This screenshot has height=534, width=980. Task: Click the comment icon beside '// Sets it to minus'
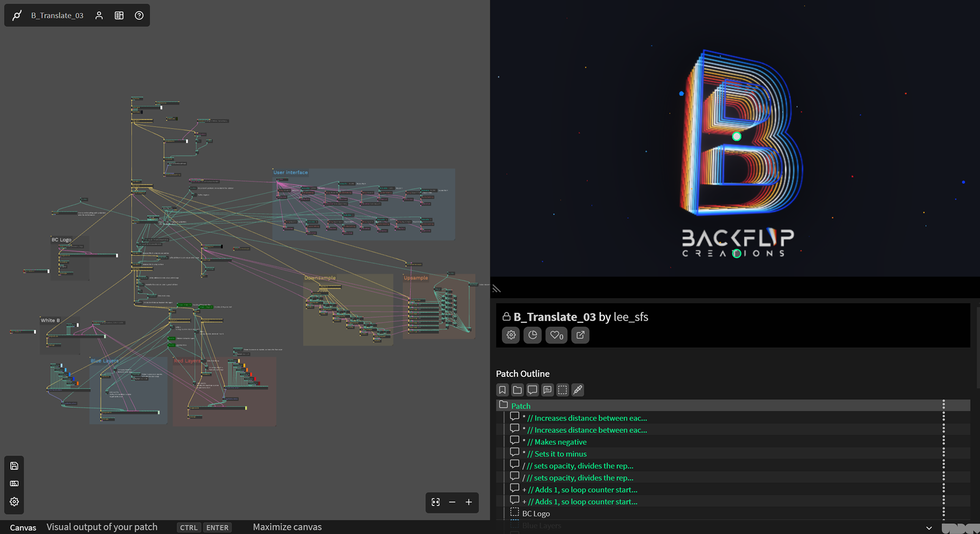tap(514, 452)
